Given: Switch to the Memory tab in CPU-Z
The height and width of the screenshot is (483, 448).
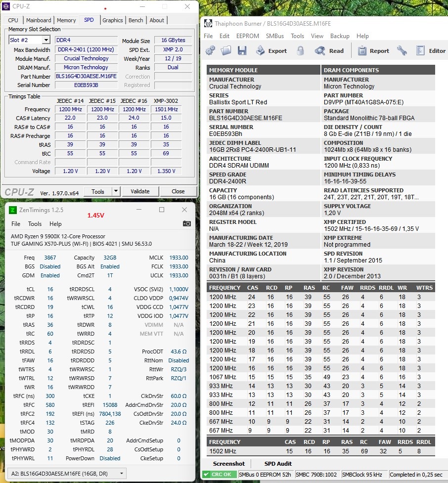Looking at the screenshot, I should (x=66, y=20).
